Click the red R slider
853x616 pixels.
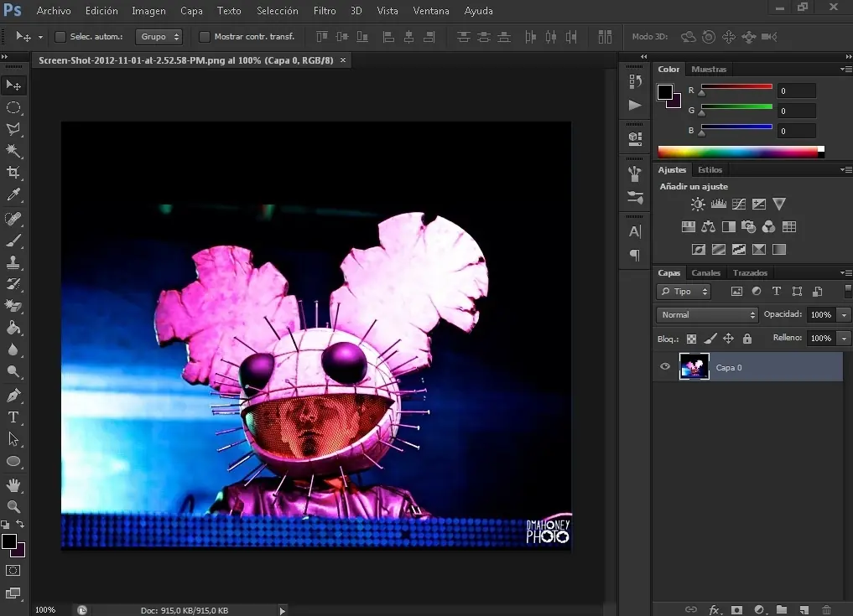(x=736, y=86)
